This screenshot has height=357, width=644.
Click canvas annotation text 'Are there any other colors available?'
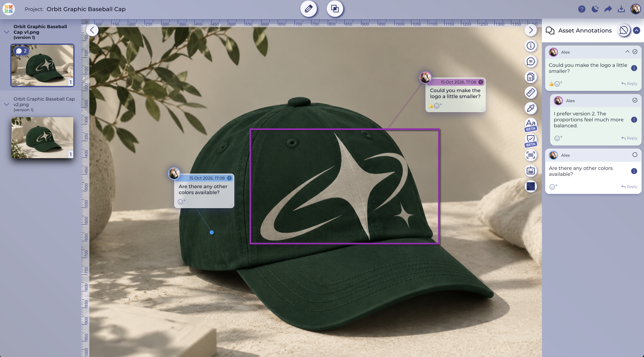click(x=203, y=189)
